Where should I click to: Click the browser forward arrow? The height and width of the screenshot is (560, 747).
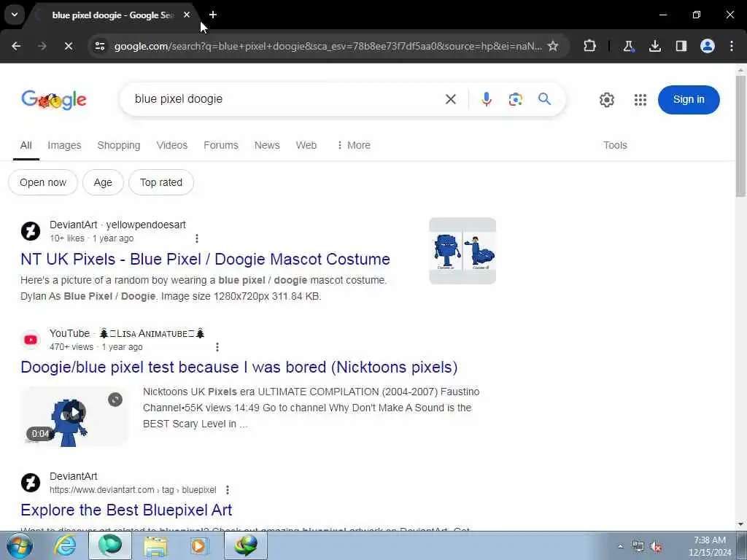[x=42, y=46]
